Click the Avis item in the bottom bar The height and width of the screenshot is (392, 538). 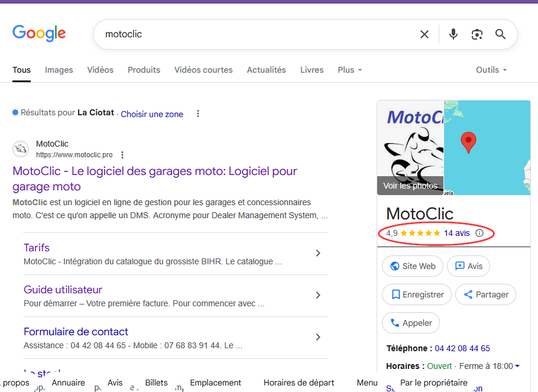tap(115, 383)
